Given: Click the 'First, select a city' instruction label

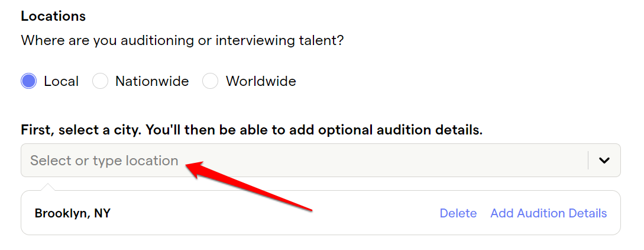Looking at the screenshot, I should tap(252, 130).
